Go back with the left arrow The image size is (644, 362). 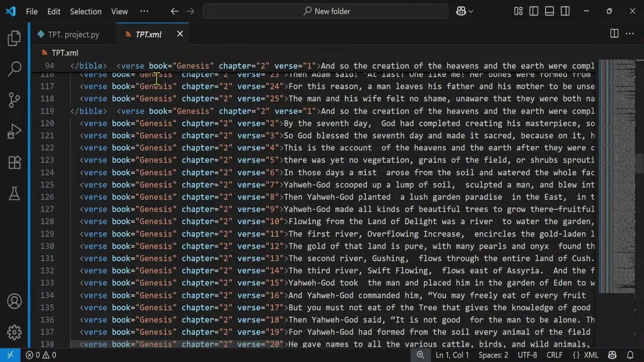175,11
